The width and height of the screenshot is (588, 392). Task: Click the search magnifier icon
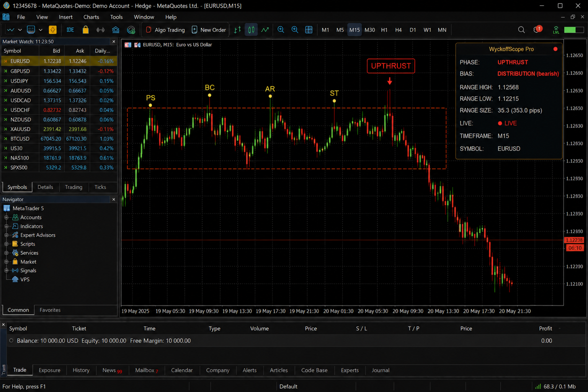tap(521, 30)
